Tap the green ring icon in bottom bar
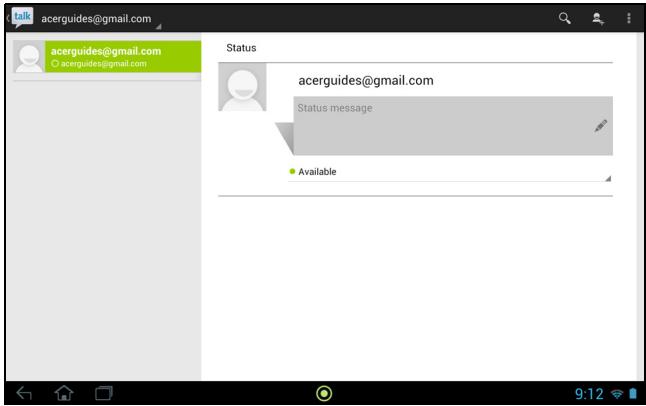646x406 pixels. tap(324, 393)
